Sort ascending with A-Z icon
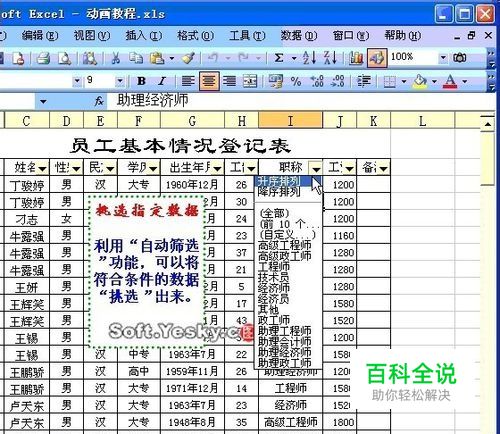 [x=309, y=58]
